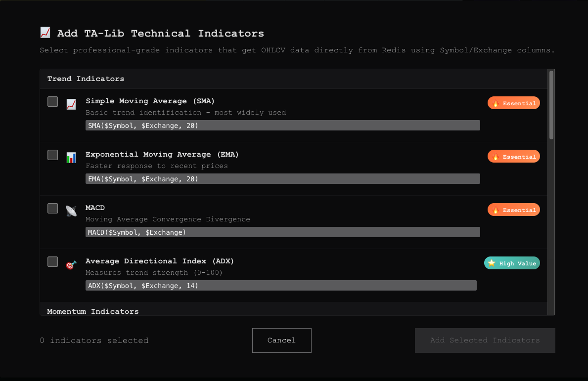Select the MACD indicator checkbox
This screenshot has height=381, width=588.
pyautogui.click(x=52, y=208)
